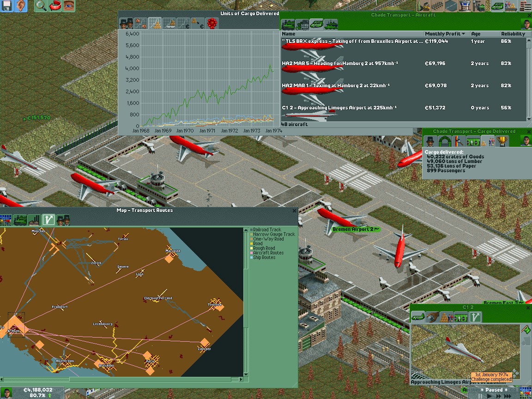Open company status tab in Cargo Delivered window
The width and height of the screenshot is (532, 399).
430,141
